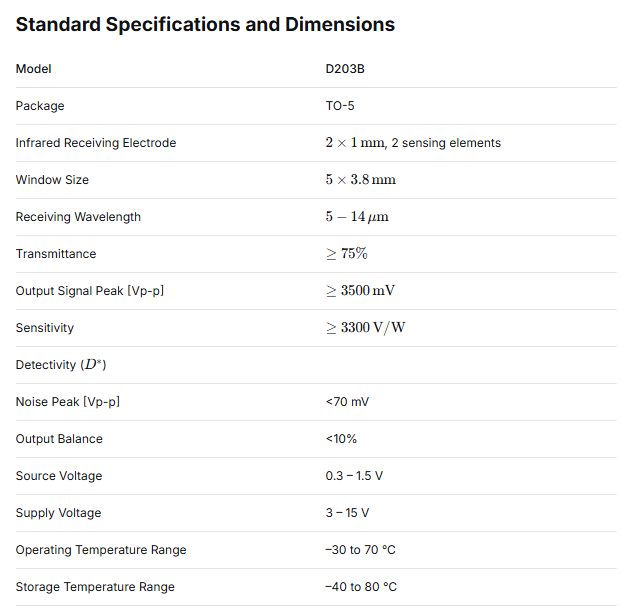Click the 5 – 14 μm wavelength value
The height and width of the screenshot is (606, 620).
point(357,217)
